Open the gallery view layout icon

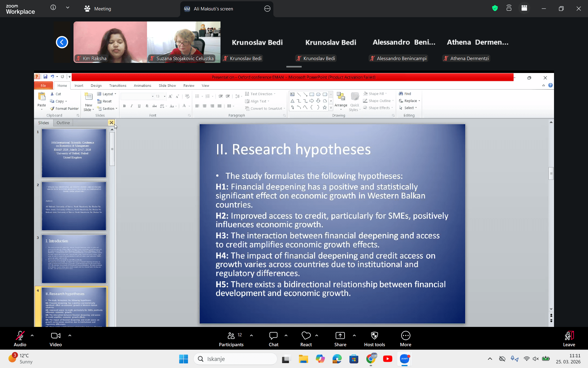pyautogui.click(x=524, y=8)
